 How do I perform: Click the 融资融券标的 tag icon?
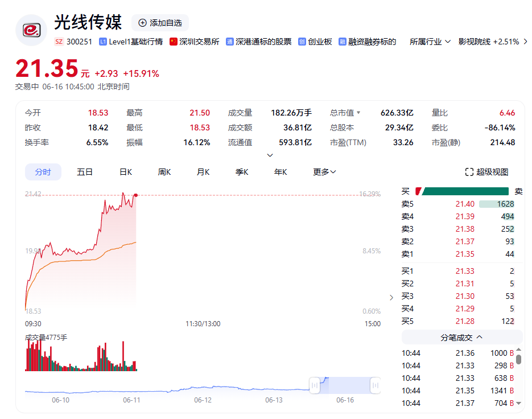pos(343,42)
